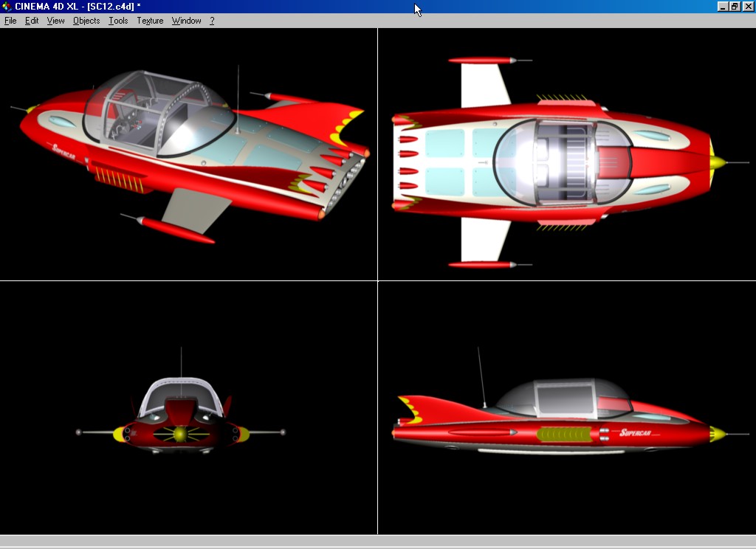Open the Objects menu

tap(86, 21)
